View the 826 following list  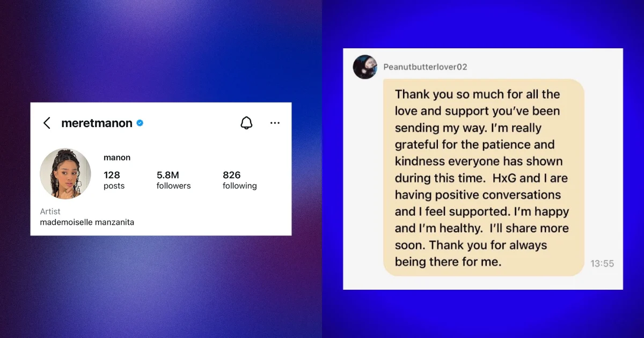click(239, 180)
